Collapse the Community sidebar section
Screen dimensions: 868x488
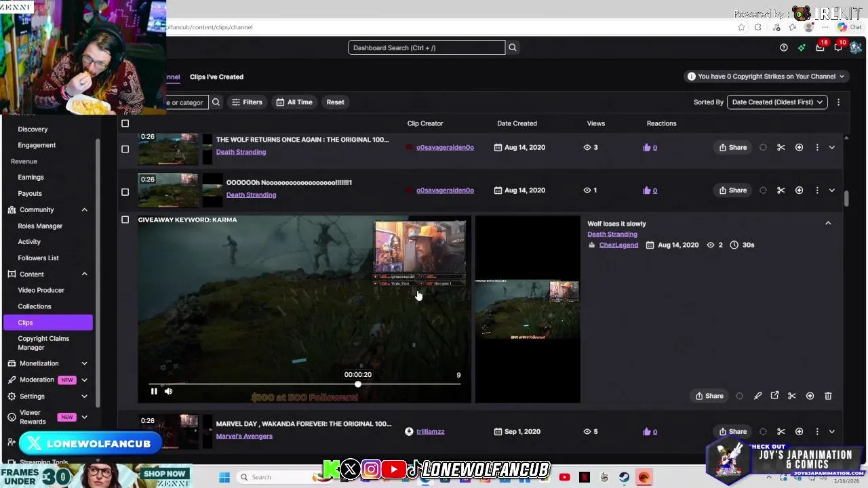pyautogui.click(x=84, y=210)
